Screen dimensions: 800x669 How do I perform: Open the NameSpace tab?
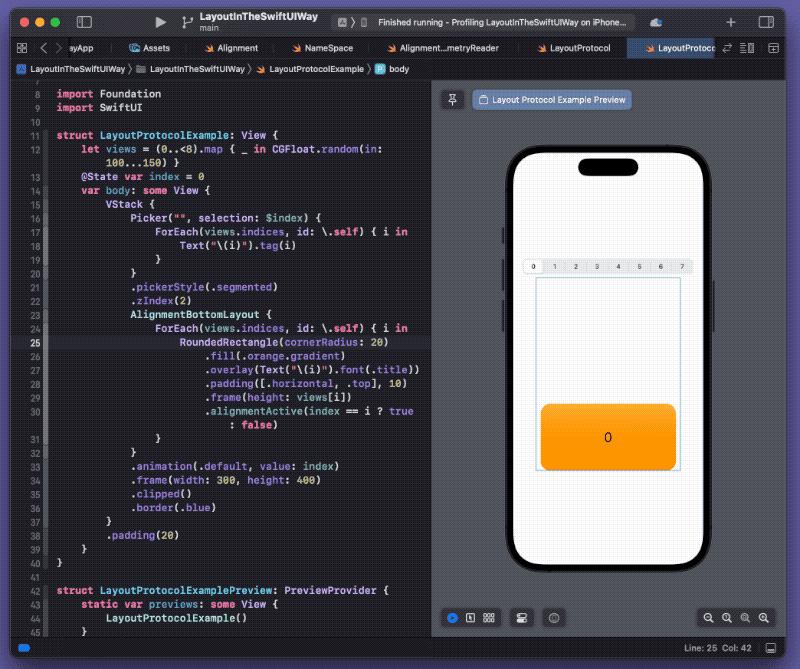click(322, 48)
